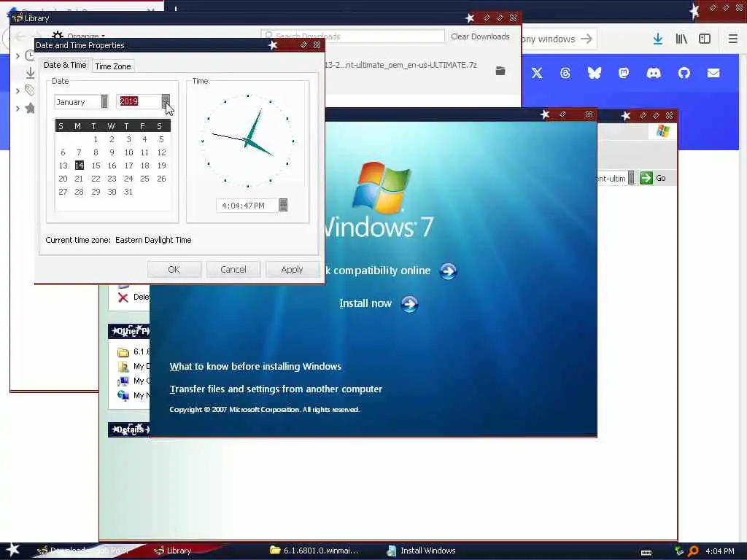Screen dimensions: 747x560
Task: Click the red Delete X icon
Action: coord(123,297)
